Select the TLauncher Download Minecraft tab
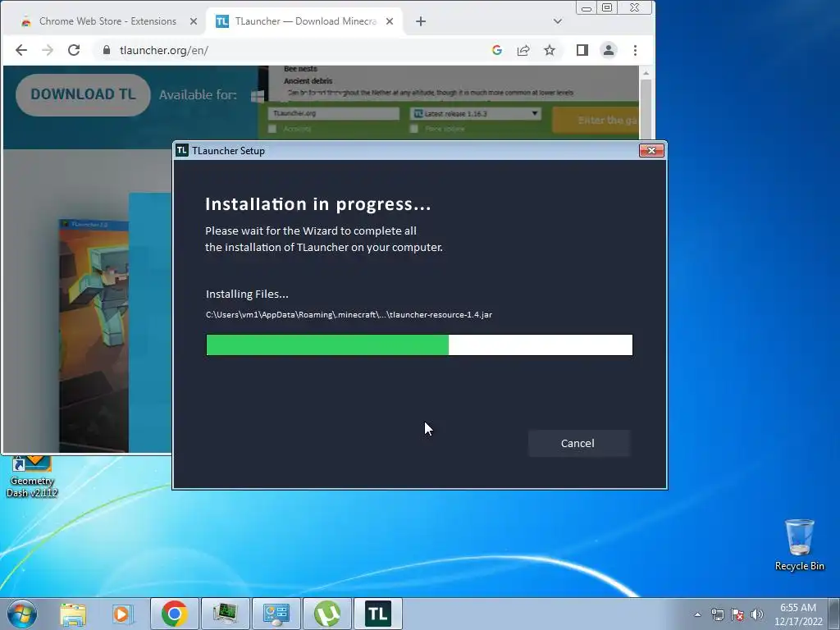This screenshot has width=840, height=630. click(x=305, y=21)
